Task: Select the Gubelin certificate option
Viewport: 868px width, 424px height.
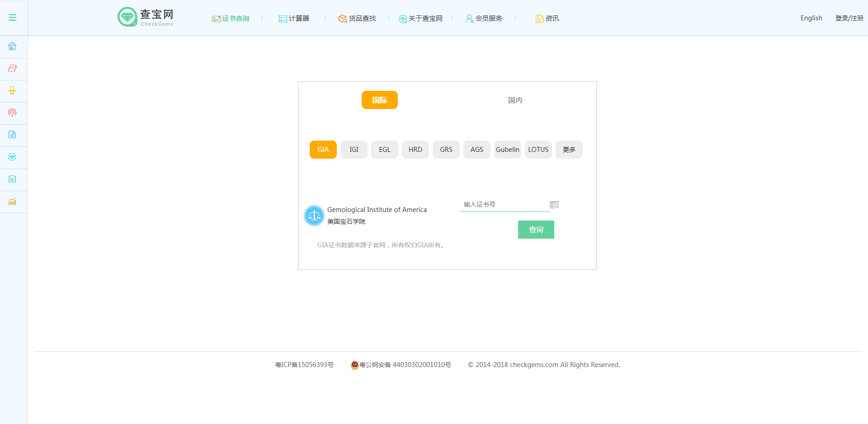Action: pyautogui.click(x=507, y=150)
